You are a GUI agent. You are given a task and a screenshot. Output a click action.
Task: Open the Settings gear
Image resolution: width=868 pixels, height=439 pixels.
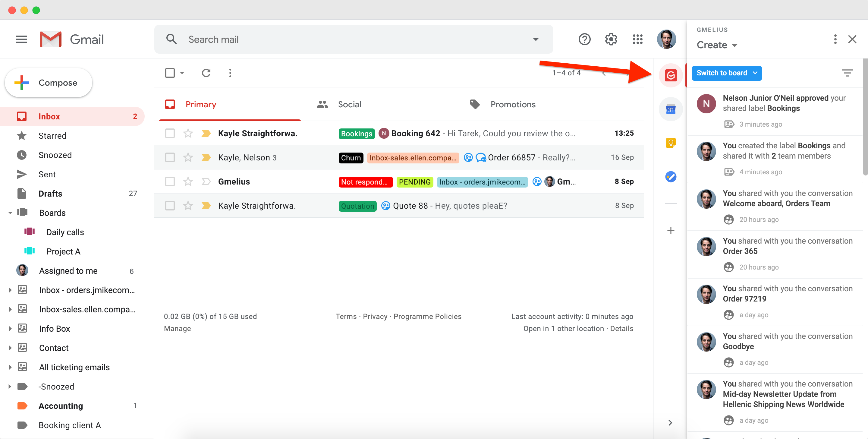(x=611, y=39)
